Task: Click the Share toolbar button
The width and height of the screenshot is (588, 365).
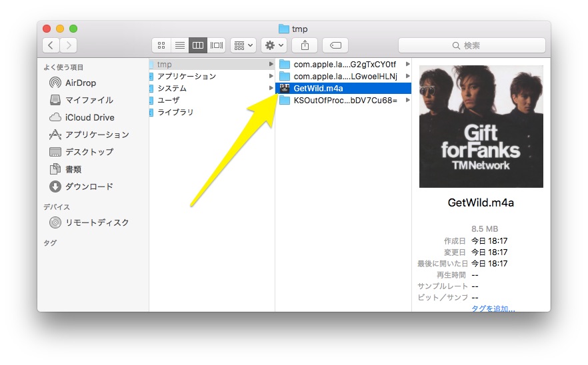Action: point(305,45)
